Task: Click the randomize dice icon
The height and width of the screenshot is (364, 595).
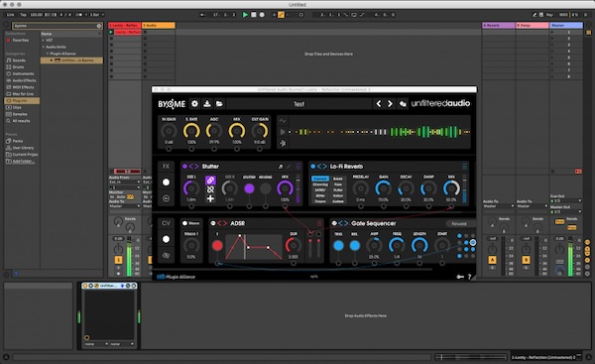Action: [403, 103]
